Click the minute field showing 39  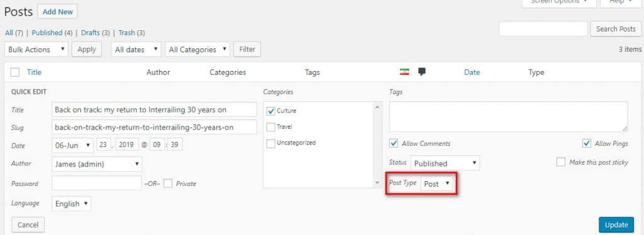tap(175, 145)
